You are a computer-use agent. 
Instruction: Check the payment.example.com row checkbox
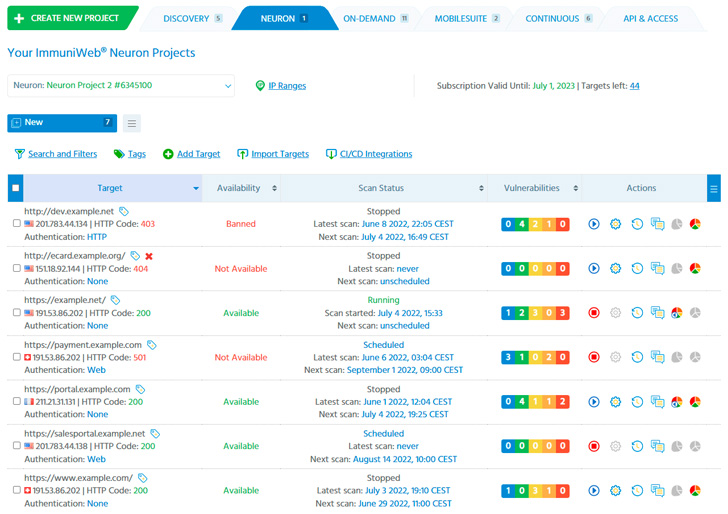(x=17, y=357)
